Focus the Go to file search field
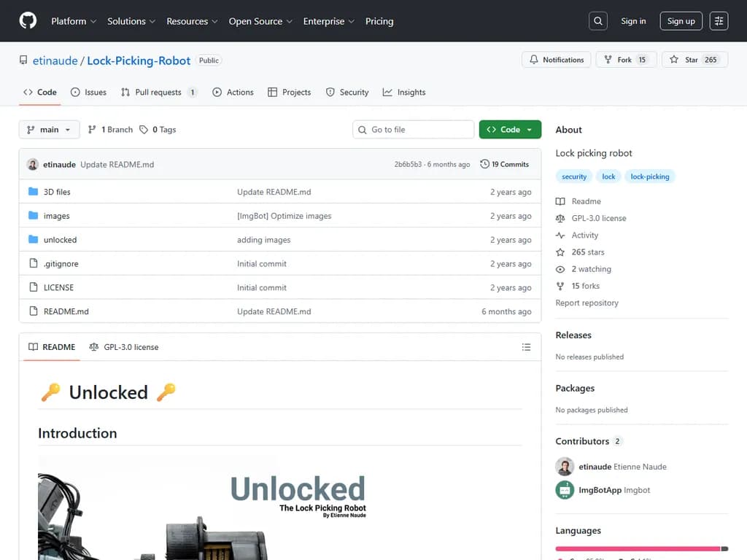The height and width of the screenshot is (560, 747). pos(414,130)
